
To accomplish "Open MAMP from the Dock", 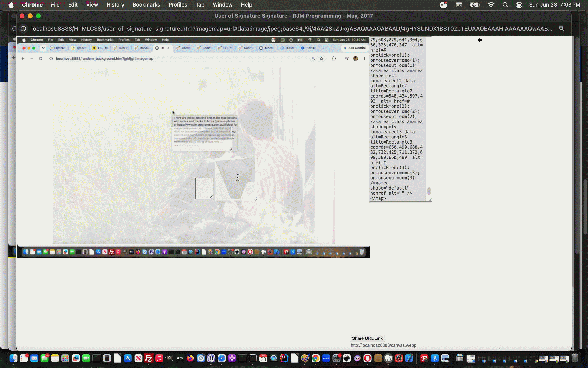I will point(388,358).
